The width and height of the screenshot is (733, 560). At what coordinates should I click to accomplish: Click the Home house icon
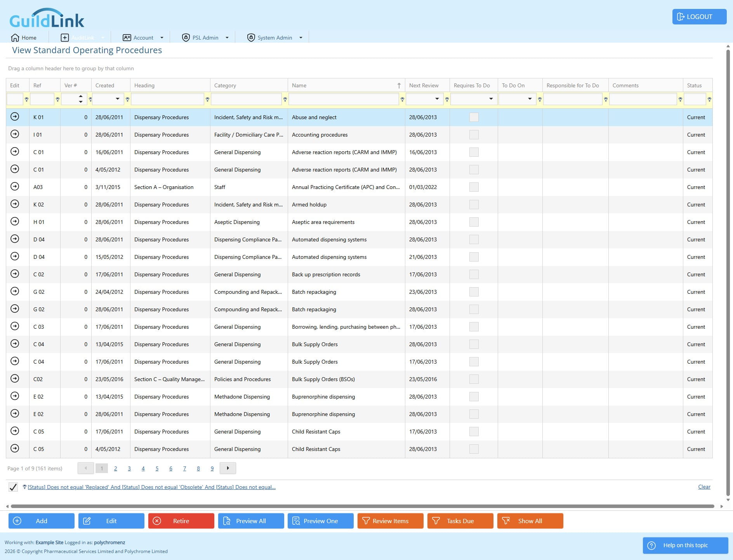15,38
